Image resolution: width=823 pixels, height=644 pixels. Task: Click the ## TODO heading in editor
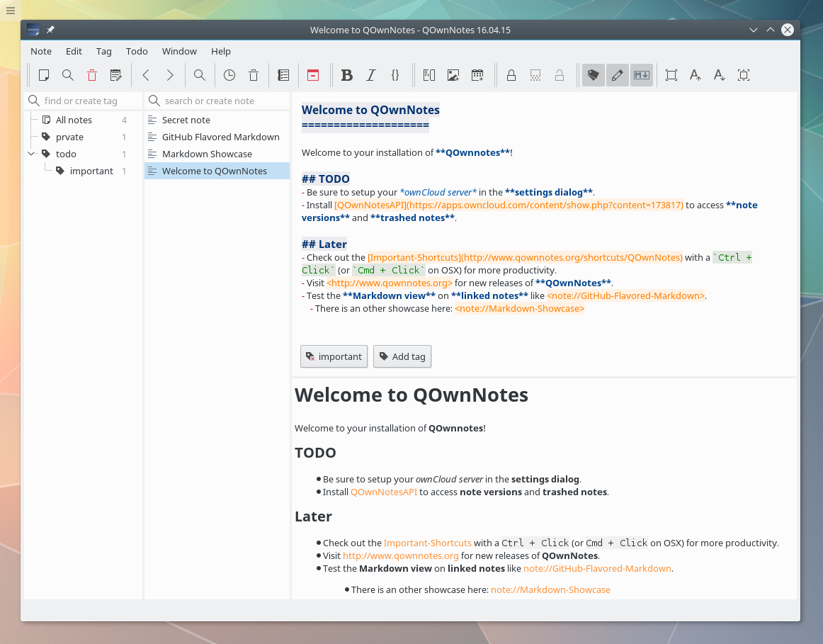(x=325, y=179)
